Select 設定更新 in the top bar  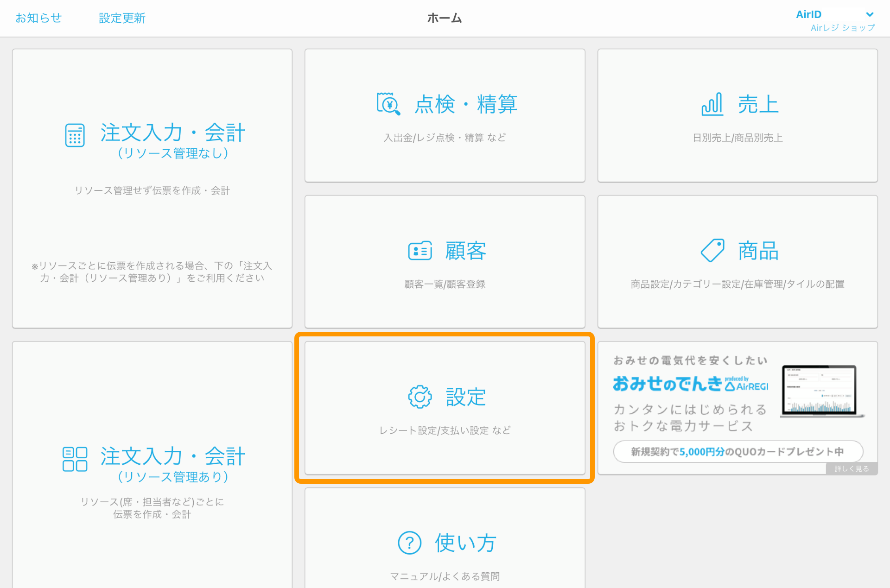[x=122, y=18]
